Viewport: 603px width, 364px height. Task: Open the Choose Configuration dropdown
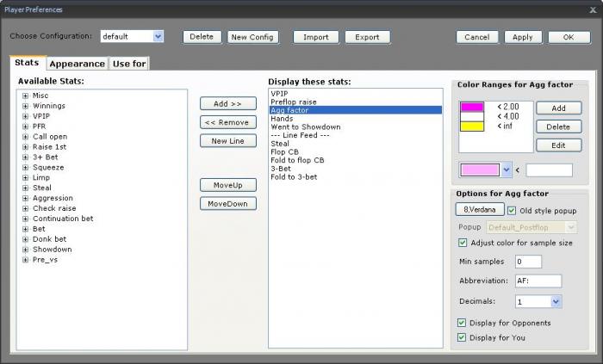click(158, 36)
